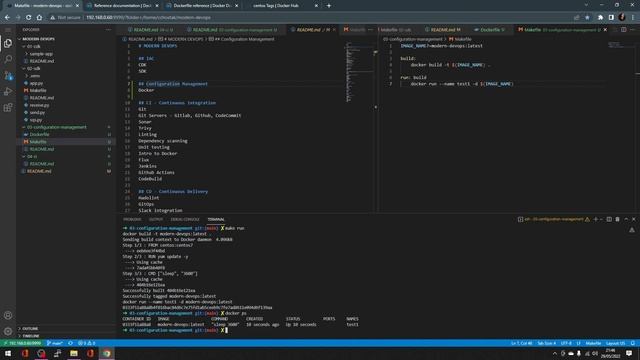Open the terminal shell selector dropdown

pyautogui.click(x=601, y=219)
